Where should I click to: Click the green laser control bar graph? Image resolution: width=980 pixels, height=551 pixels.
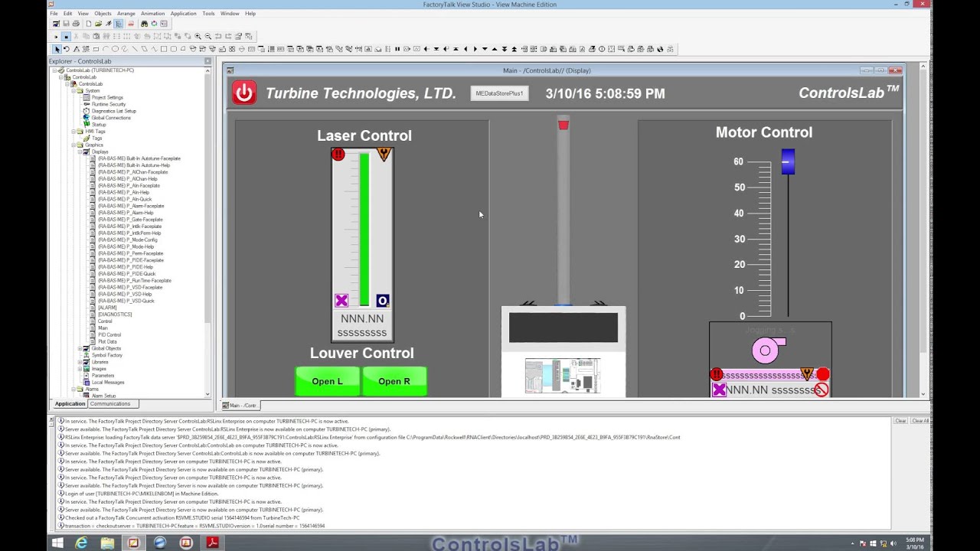(364, 230)
